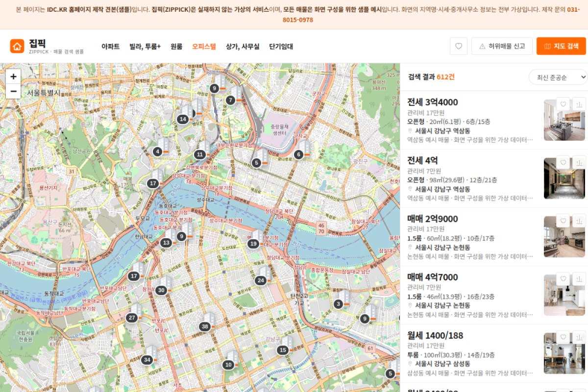
Task: Compare the 전세 4억 listing via chart icon
Action: click(x=579, y=163)
